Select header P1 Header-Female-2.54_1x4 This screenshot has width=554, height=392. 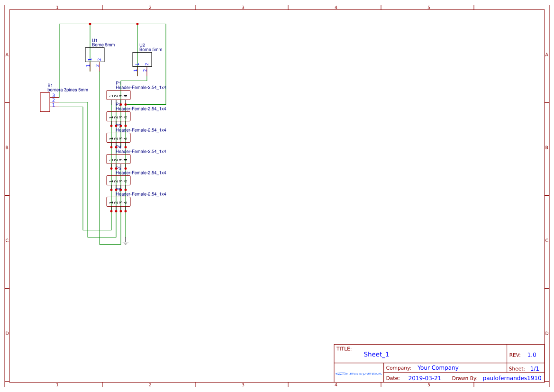pyautogui.click(x=118, y=95)
